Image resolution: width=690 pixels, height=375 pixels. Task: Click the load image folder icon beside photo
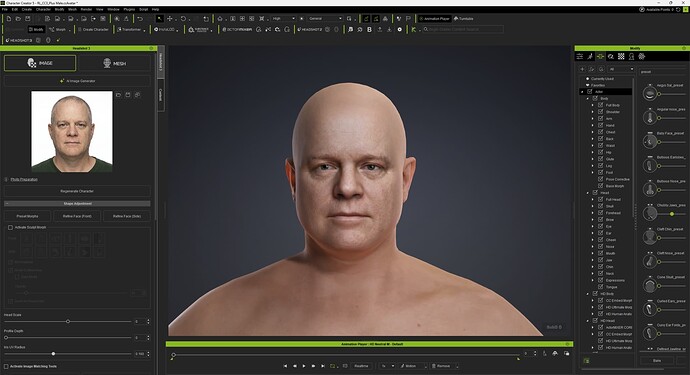(x=118, y=95)
